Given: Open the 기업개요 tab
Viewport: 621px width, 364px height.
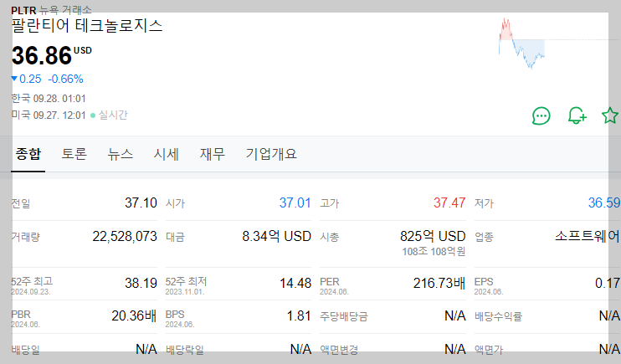Looking at the screenshot, I should [x=271, y=154].
